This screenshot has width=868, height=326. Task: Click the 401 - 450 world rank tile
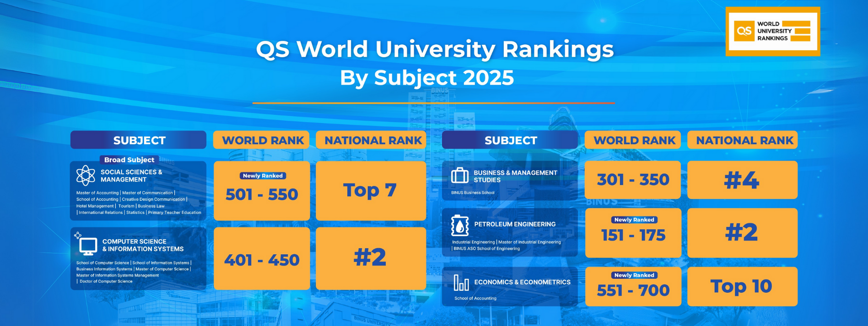point(262,258)
